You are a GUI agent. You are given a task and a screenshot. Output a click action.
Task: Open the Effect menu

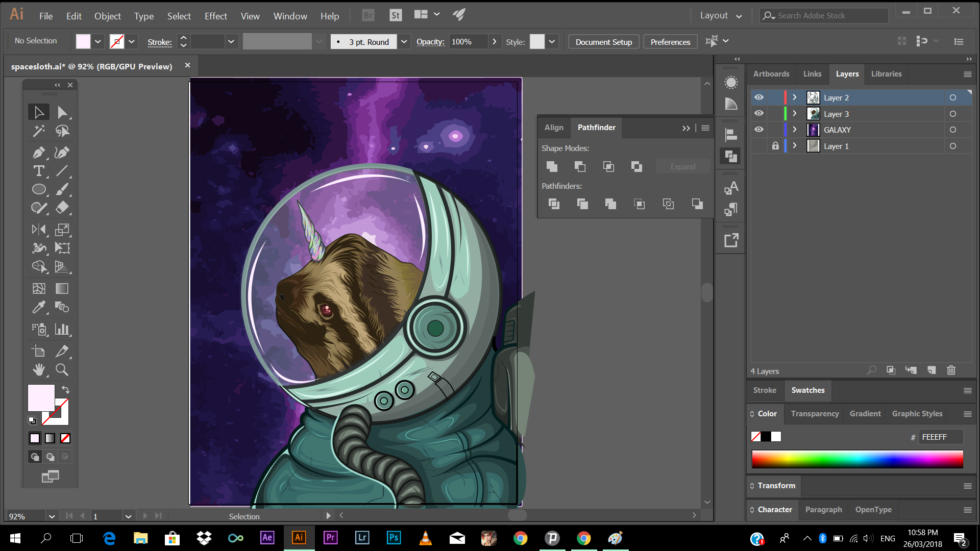click(x=215, y=16)
